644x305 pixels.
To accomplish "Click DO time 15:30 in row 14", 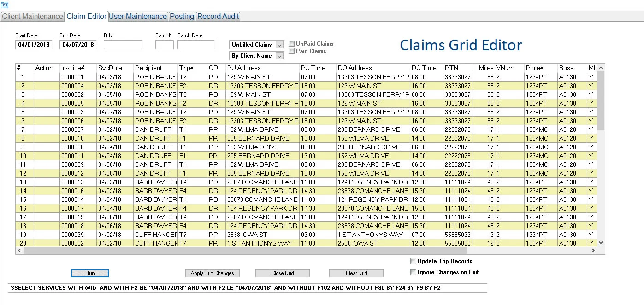I will [x=426, y=191].
